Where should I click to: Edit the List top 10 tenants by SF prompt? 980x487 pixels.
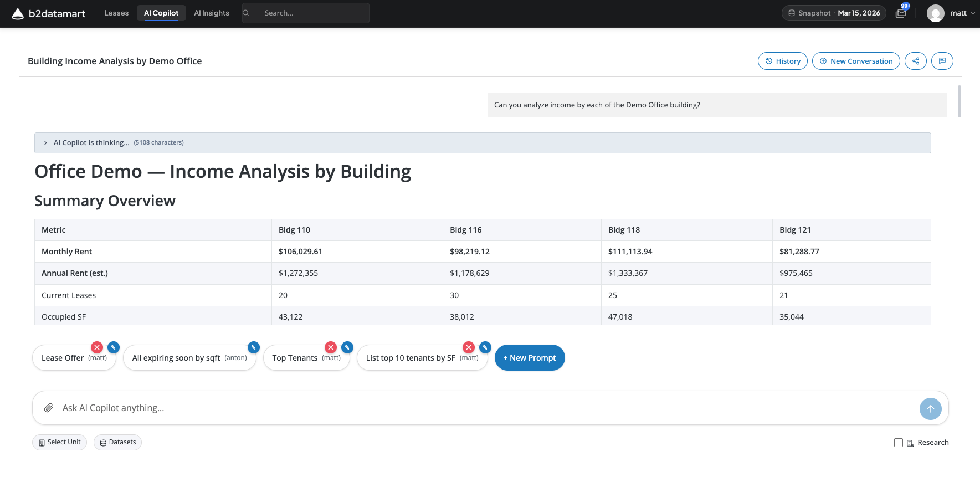click(485, 347)
